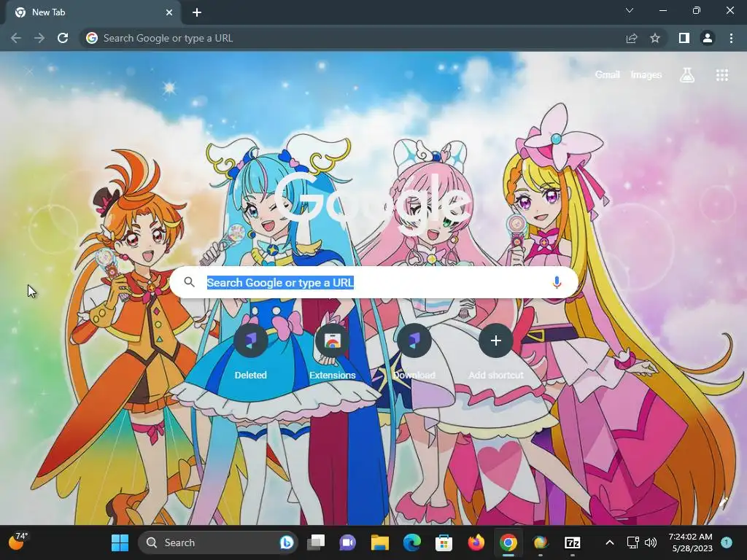This screenshot has height=560, width=747.
Task: Open Bing chat icon in taskbar search
Action: click(x=286, y=542)
